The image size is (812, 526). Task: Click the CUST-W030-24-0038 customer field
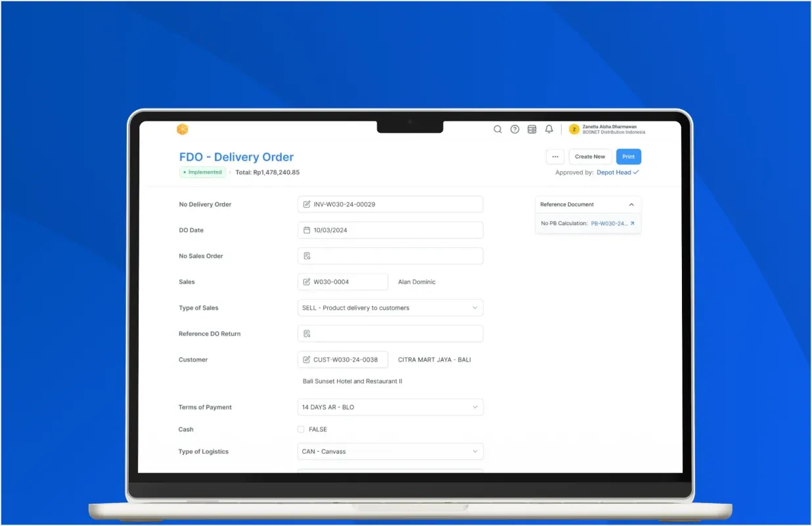(343, 360)
